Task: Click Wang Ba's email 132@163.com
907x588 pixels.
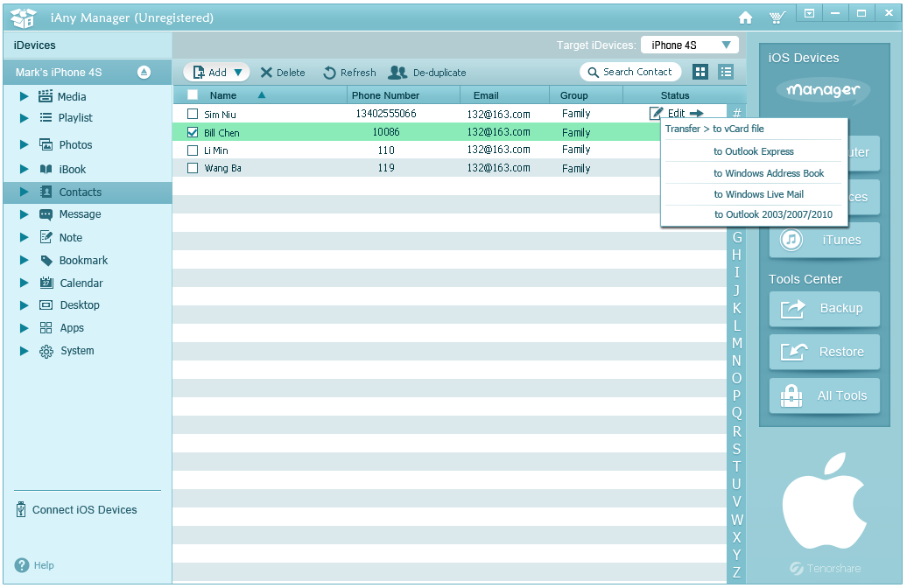Action: 499,168
